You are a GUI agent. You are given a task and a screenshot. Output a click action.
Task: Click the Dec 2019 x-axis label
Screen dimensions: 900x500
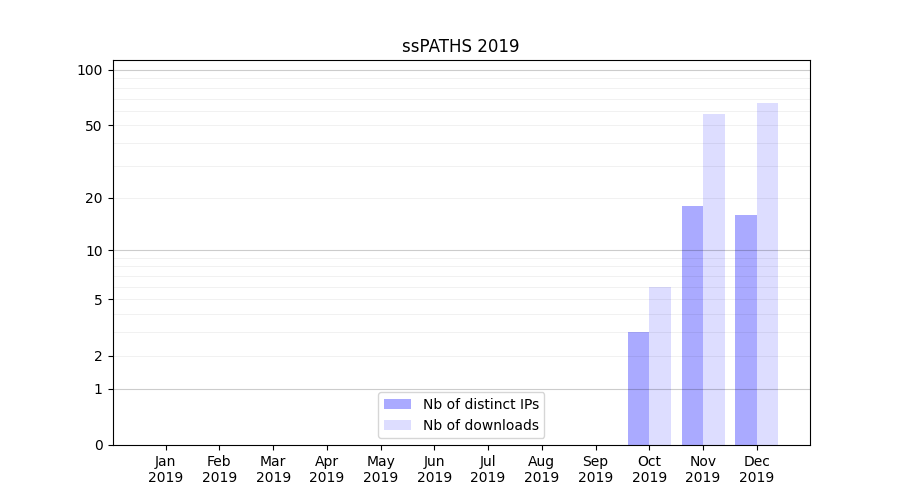coord(756,469)
